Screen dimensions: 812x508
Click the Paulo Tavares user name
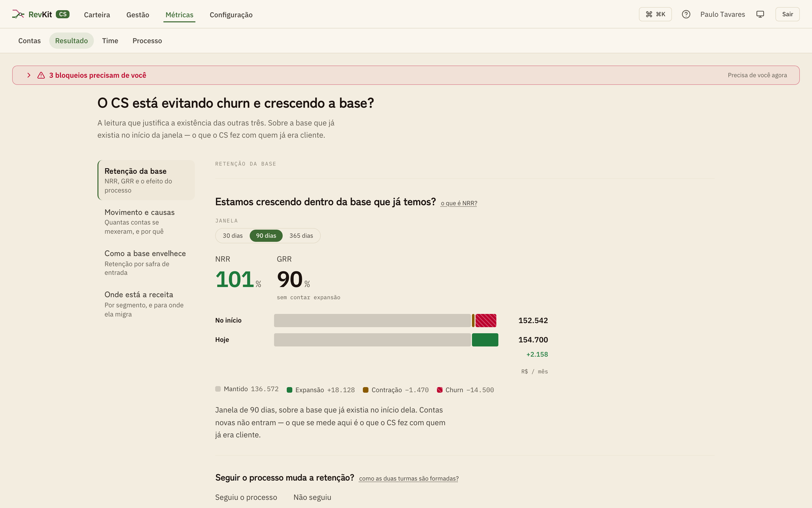(x=723, y=14)
